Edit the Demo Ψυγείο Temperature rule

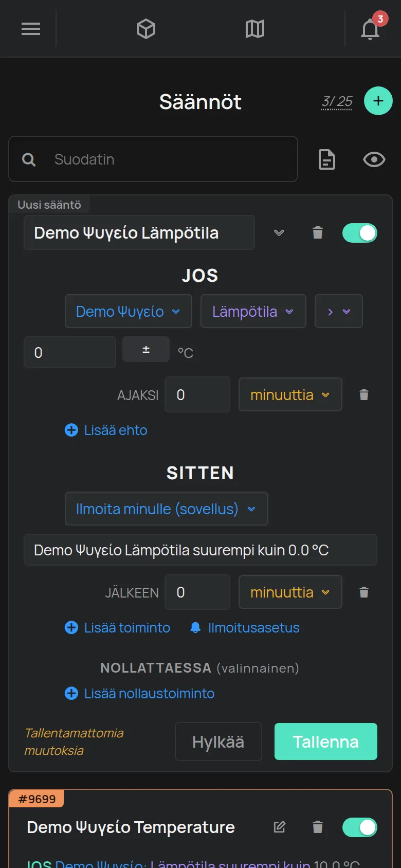click(280, 827)
